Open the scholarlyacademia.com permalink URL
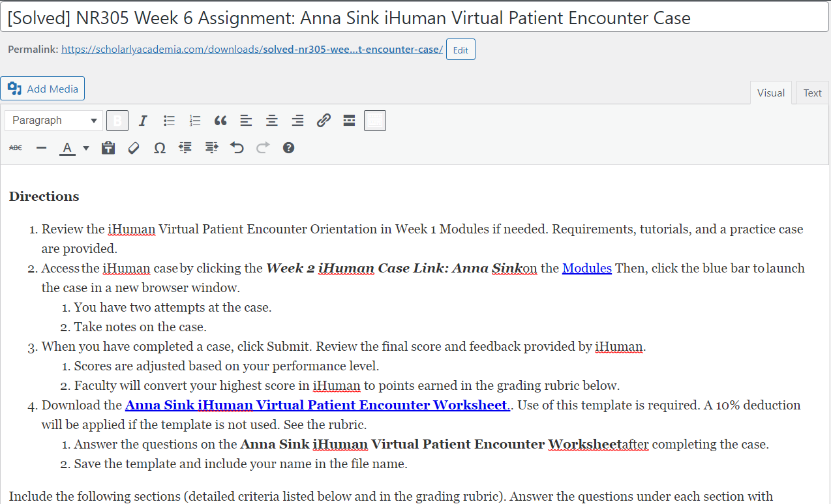831x504 pixels. click(x=252, y=50)
